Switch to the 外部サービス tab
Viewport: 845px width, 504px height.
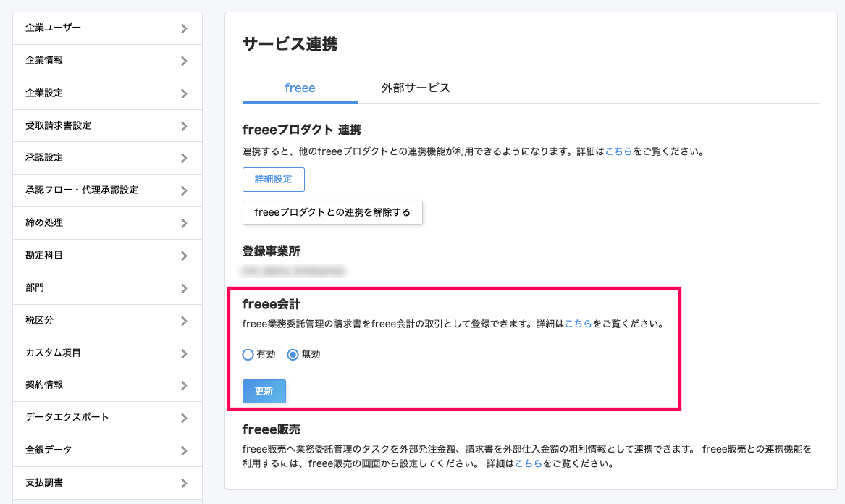coord(416,88)
